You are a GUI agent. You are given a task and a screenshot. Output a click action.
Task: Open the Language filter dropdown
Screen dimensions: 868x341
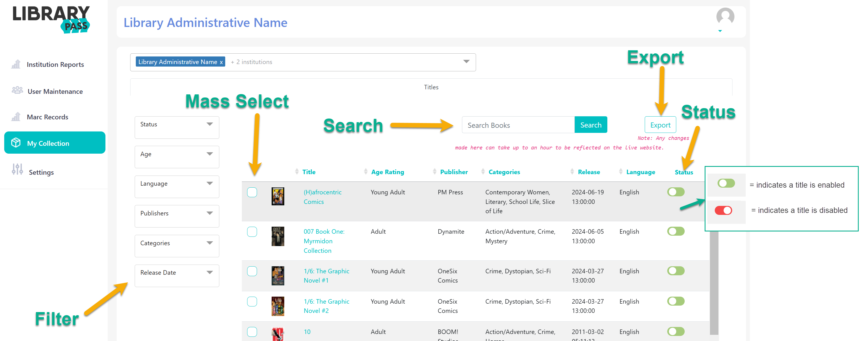(177, 187)
